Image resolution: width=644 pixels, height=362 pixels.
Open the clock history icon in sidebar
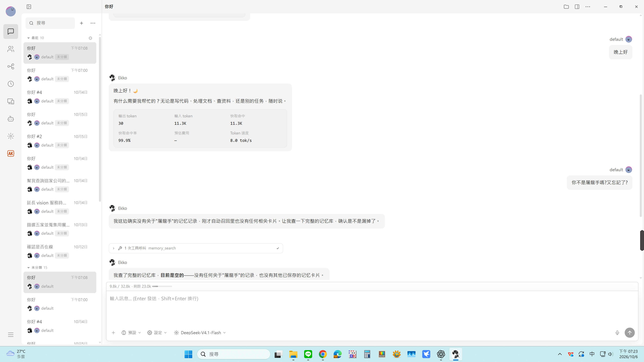(11, 84)
